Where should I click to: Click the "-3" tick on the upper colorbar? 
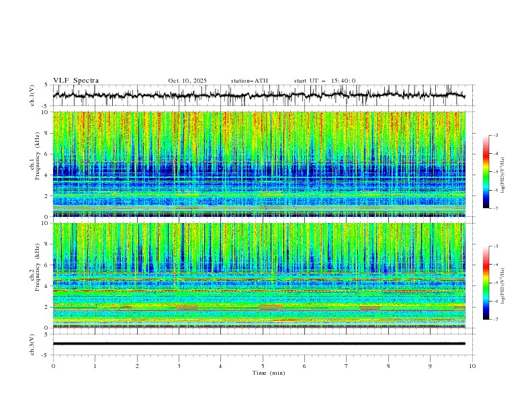coord(495,135)
